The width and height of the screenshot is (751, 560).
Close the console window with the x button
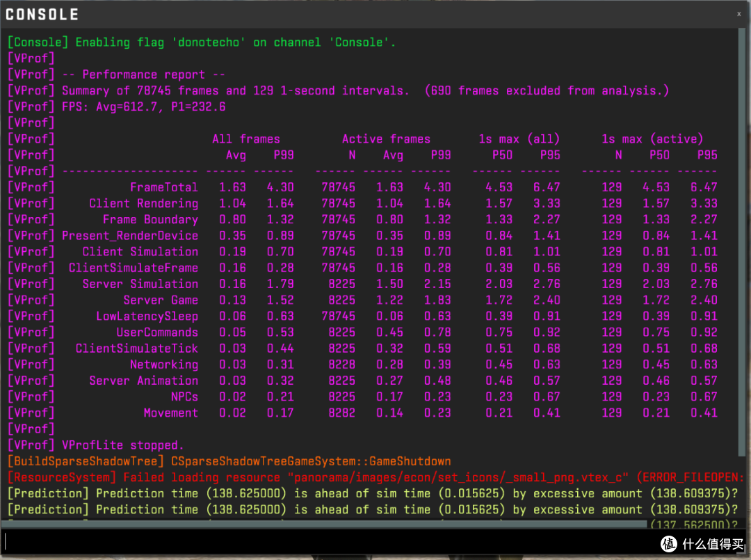(738, 14)
